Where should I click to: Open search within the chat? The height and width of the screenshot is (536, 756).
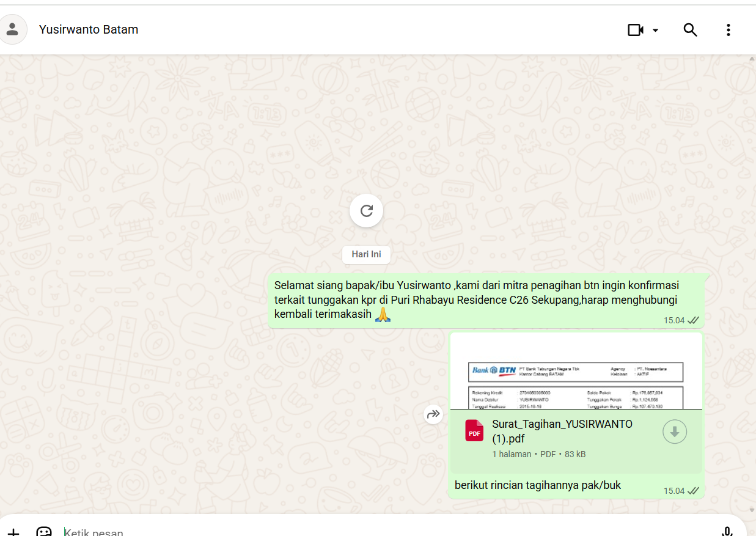pos(690,30)
